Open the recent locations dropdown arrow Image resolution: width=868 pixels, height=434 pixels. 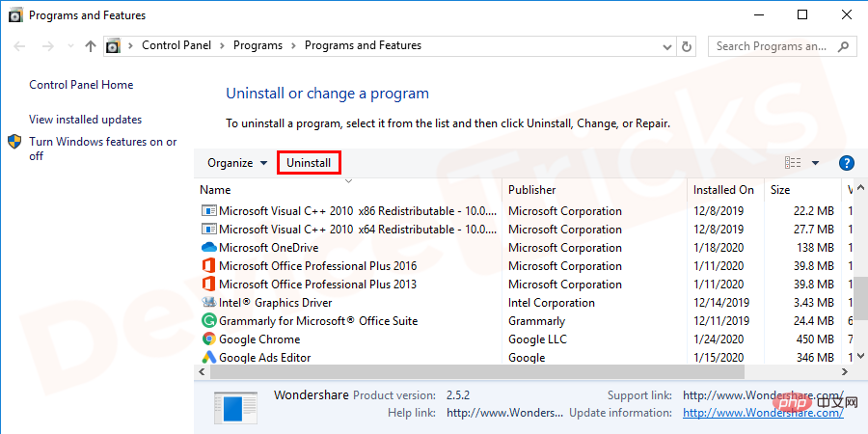coord(70,46)
